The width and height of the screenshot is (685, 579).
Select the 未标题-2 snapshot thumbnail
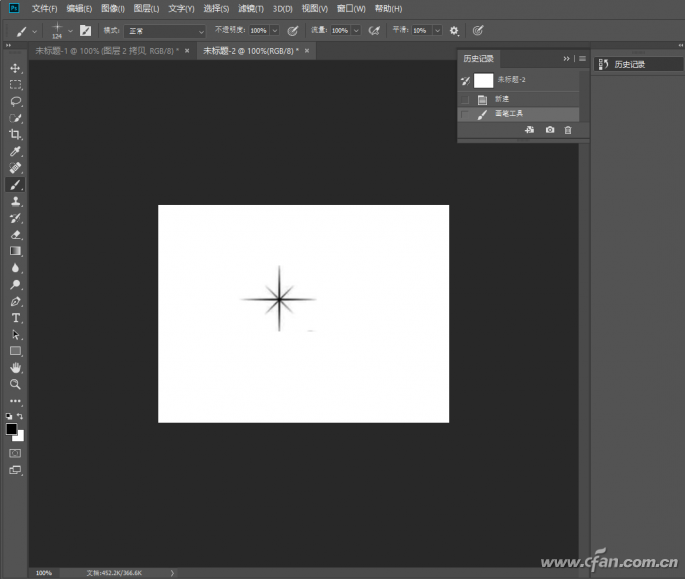pos(484,80)
